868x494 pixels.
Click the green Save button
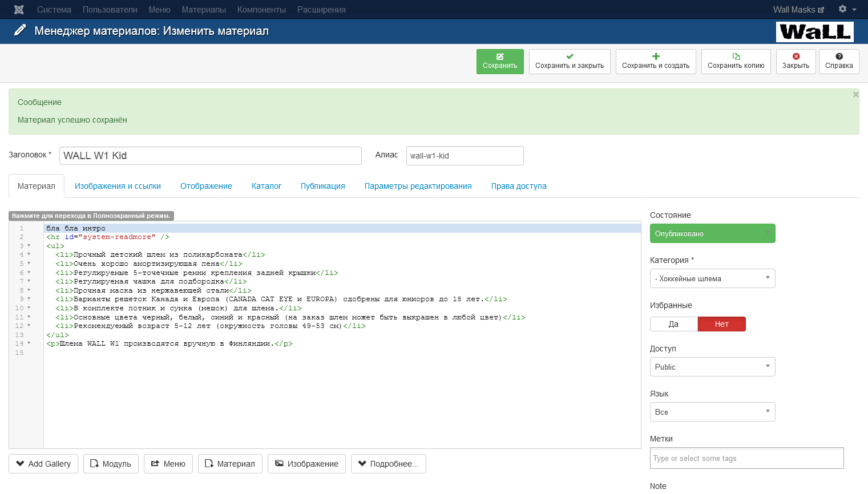point(500,61)
